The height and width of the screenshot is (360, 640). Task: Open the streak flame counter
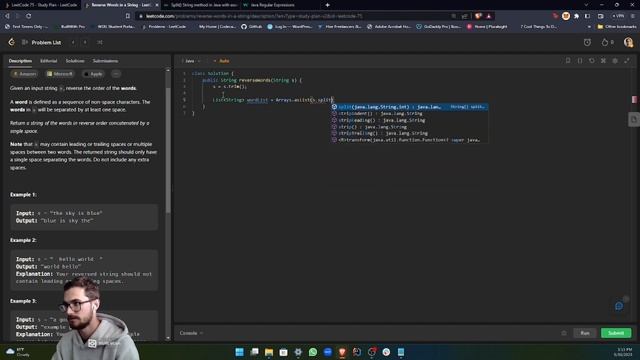click(607, 42)
